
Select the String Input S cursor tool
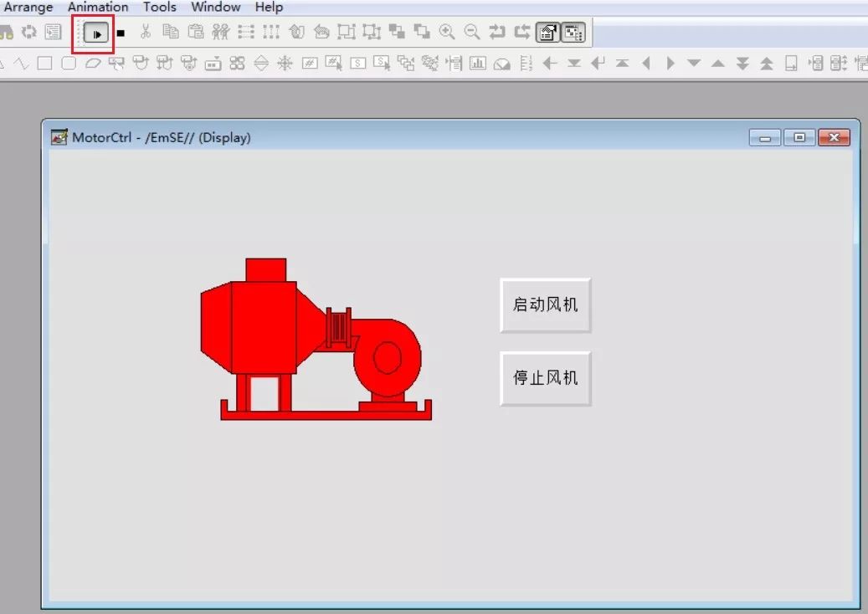[x=382, y=63]
